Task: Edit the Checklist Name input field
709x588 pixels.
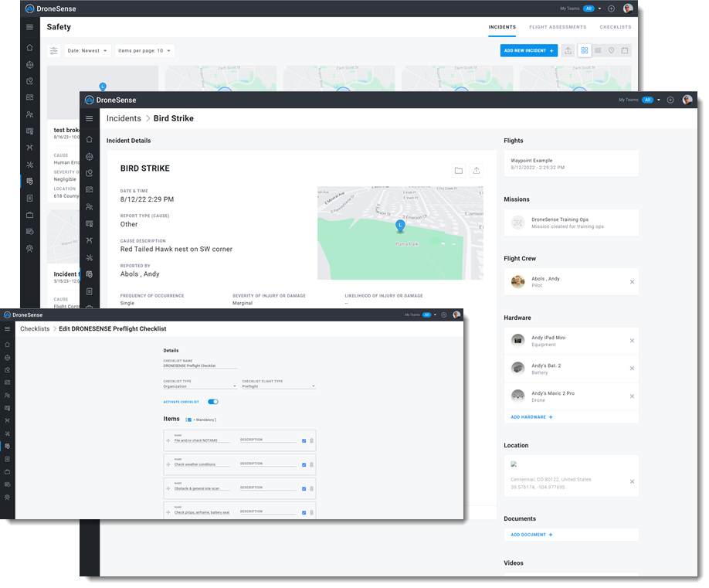Action: point(200,365)
